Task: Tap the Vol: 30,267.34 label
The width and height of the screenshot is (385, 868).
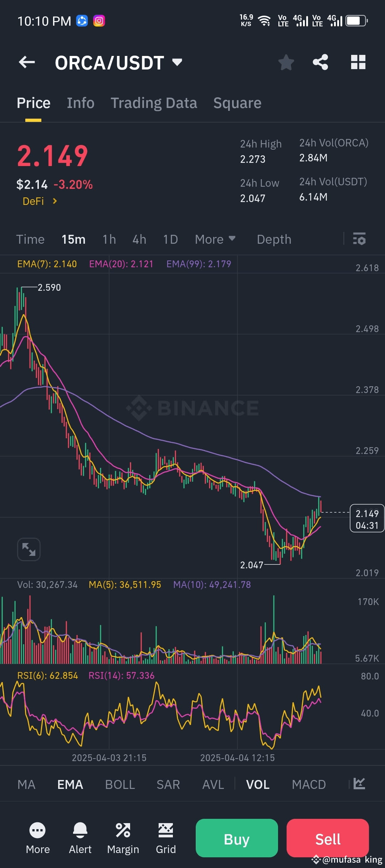Action: pos(47,585)
